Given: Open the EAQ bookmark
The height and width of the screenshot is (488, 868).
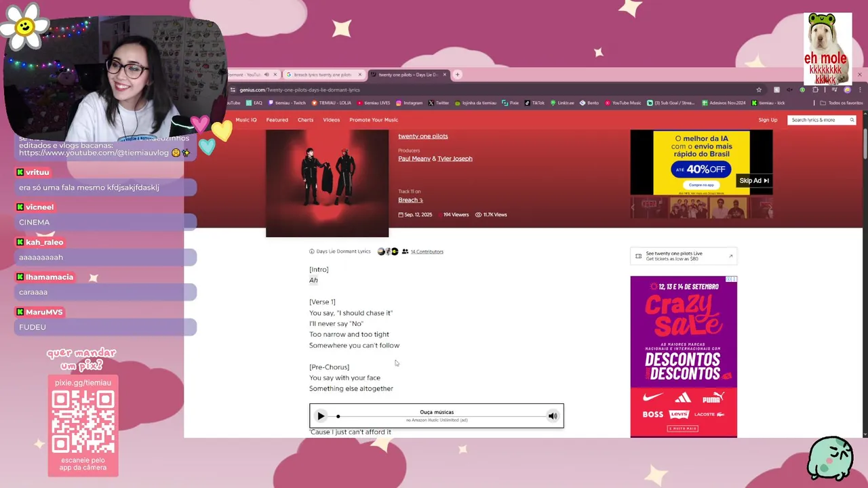Looking at the screenshot, I should coord(254,103).
